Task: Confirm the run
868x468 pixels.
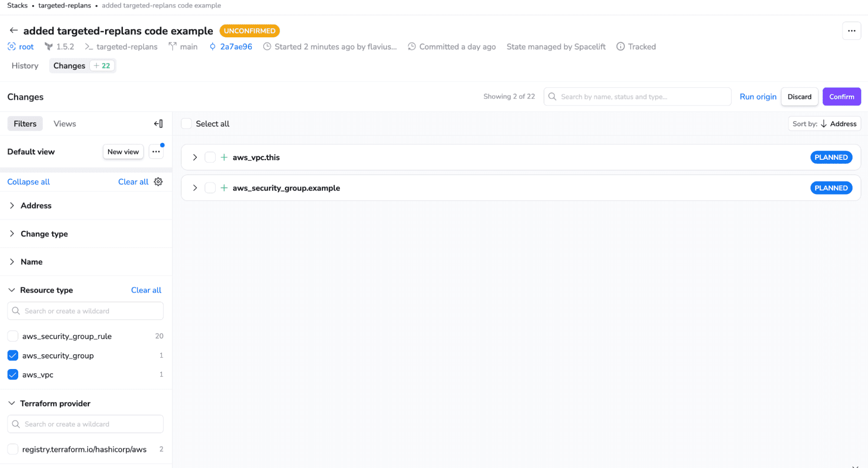Action: 842,97
